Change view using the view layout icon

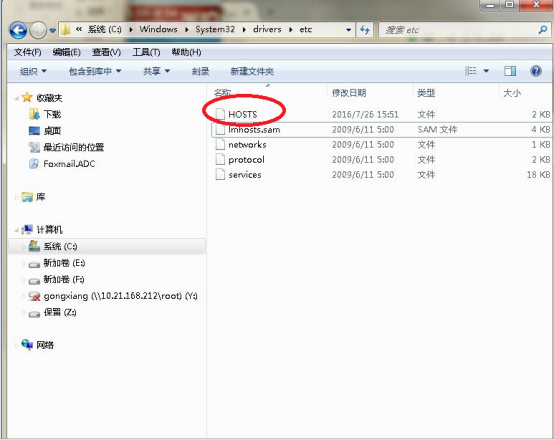click(471, 71)
